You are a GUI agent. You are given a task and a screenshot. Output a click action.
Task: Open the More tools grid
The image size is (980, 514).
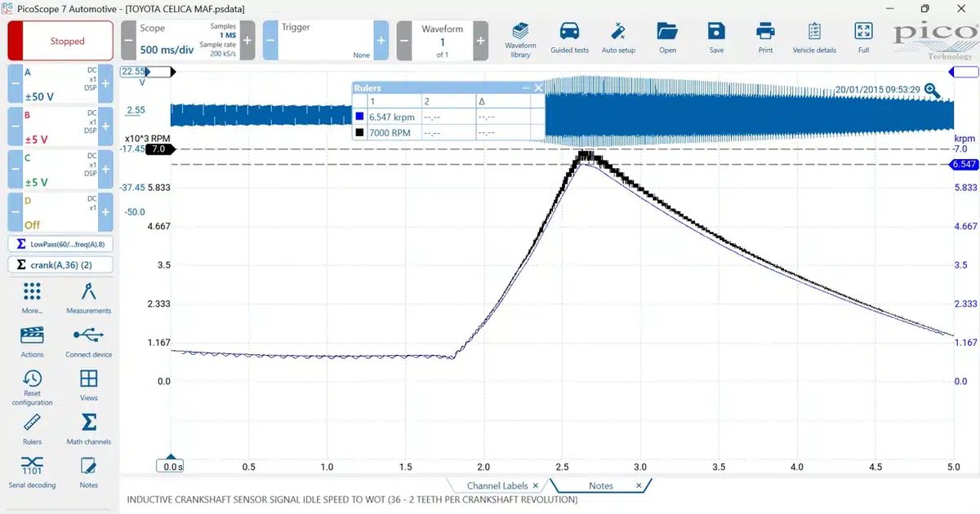click(x=32, y=298)
